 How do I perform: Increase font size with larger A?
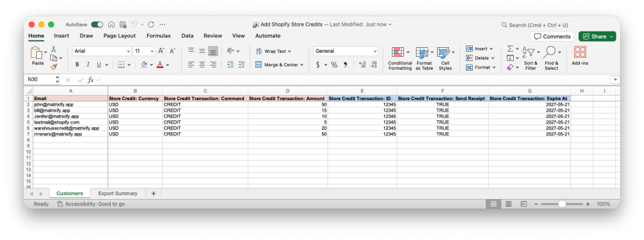click(162, 51)
